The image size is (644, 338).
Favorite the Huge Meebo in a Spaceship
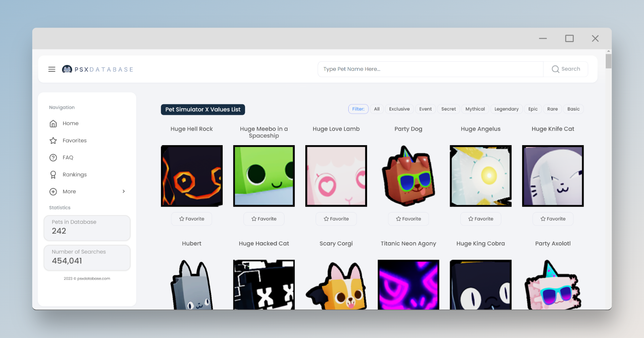pyautogui.click(x=264, y=219)
